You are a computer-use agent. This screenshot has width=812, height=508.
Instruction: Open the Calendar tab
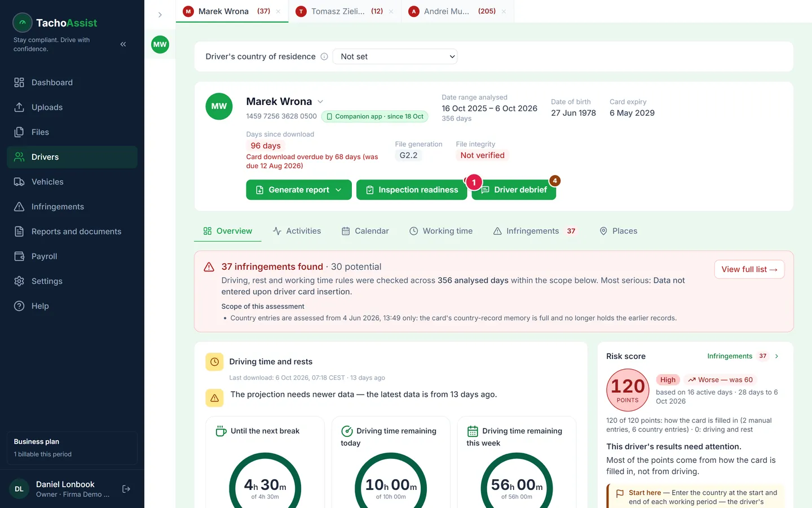(365, 231)
